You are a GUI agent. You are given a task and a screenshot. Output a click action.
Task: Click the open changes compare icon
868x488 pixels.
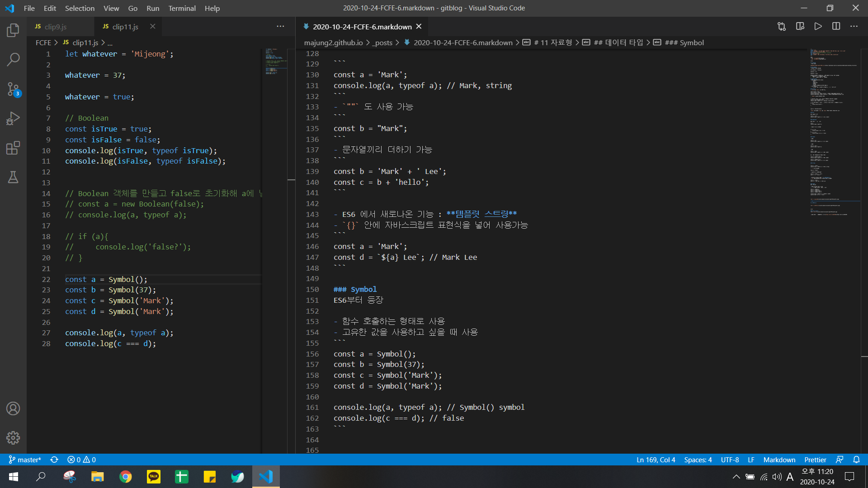point(782,27)
